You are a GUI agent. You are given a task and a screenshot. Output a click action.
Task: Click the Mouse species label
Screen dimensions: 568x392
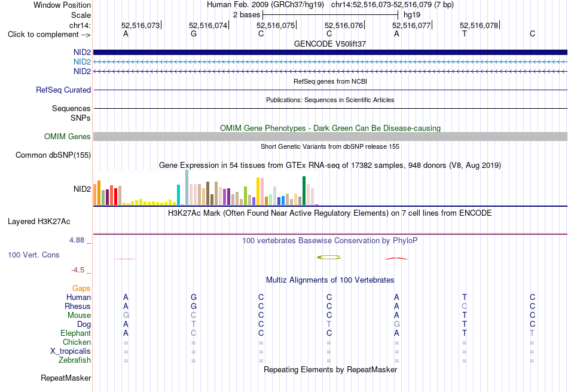pos(79,316)
